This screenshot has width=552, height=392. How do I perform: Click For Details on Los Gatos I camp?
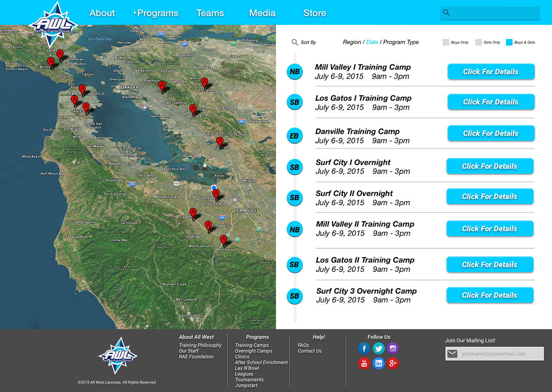(491, 102)
